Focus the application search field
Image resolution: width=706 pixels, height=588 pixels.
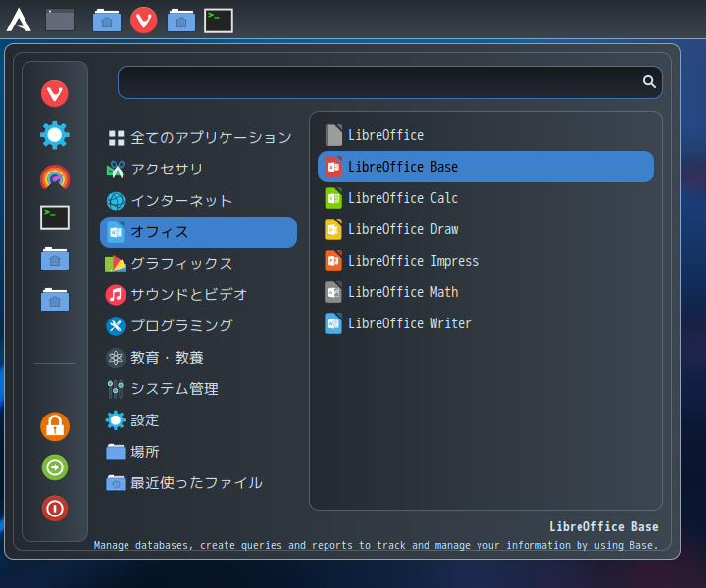point(389,82)
